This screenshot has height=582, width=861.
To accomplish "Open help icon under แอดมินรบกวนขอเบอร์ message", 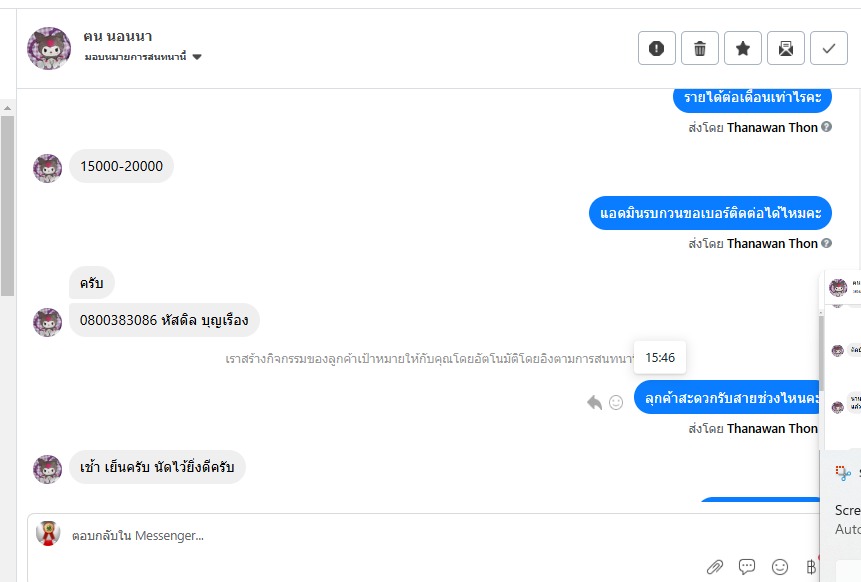I will [x=826, y=243].
